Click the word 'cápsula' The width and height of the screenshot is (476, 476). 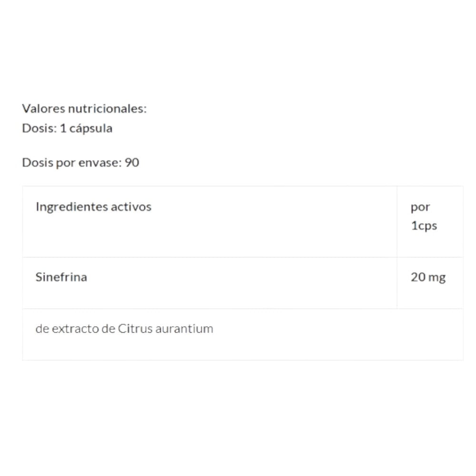[x=91, y=129]
